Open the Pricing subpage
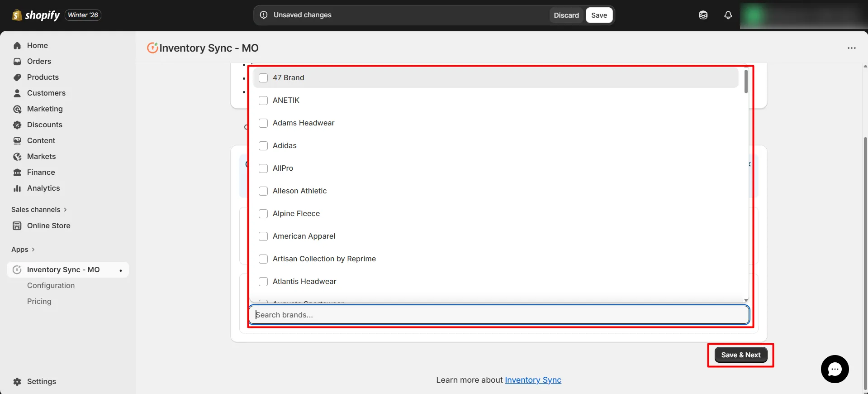 pos(39,301)
